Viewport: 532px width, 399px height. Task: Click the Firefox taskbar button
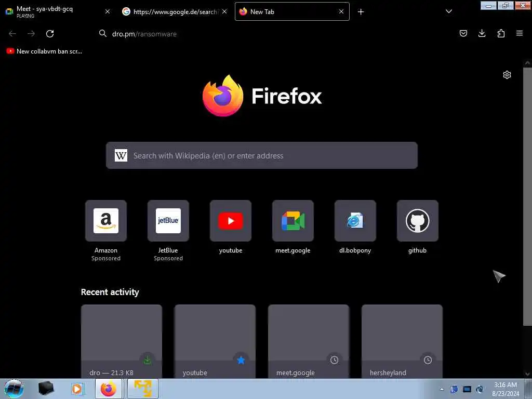pyautogui.click(x=108, y=389)
